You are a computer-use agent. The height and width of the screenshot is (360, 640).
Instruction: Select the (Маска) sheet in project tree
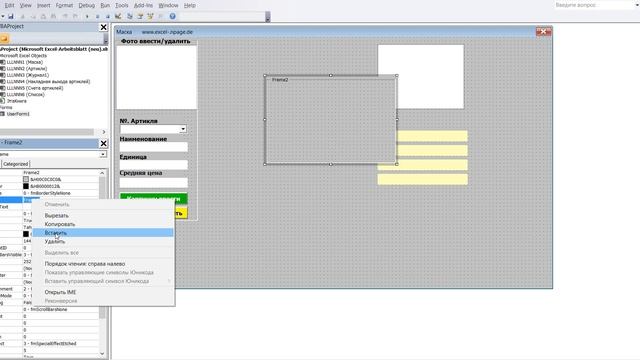[x=24, y=62]
